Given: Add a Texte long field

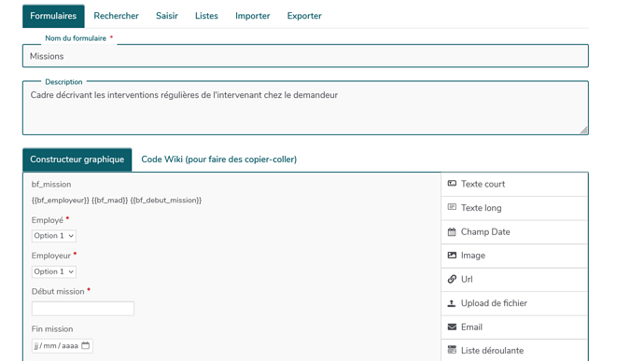Looking at the screenshot, I should 514,208.
